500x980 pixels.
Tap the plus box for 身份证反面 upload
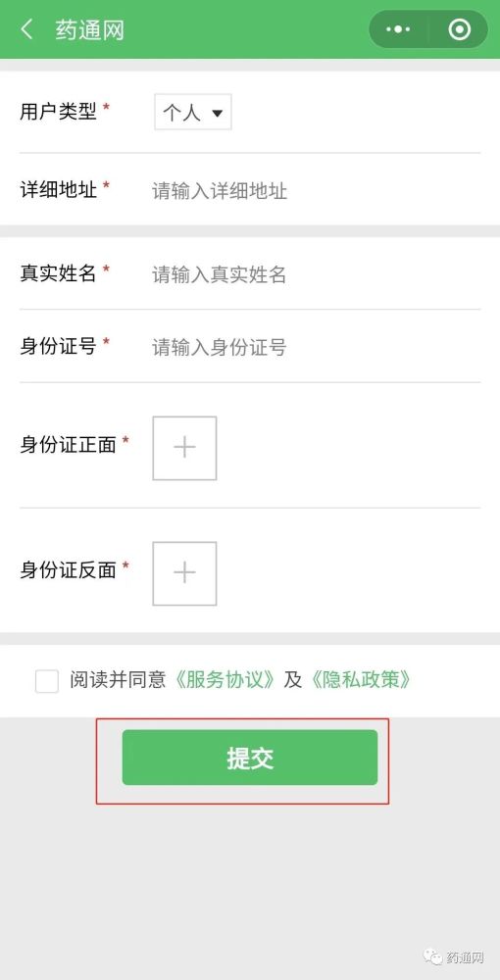[x=184, y=573]
